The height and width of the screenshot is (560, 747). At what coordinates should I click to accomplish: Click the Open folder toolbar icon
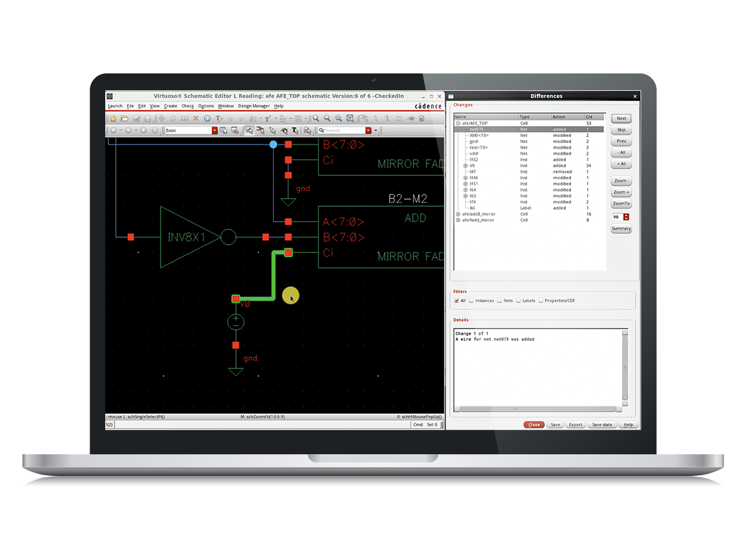pos(125,118)
